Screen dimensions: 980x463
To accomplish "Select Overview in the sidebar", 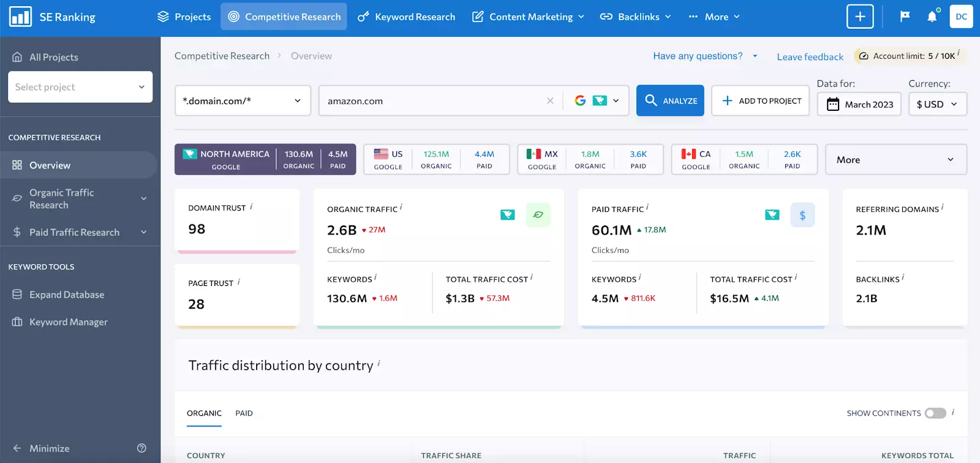I will (78, 165).
